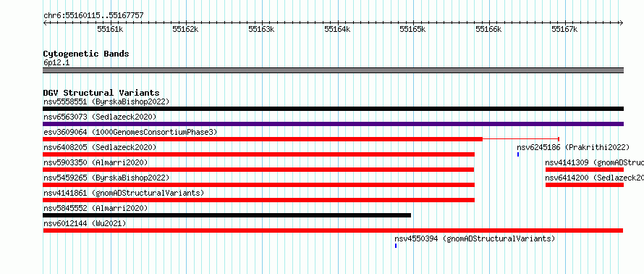
Task: Click the 6p12.1 band label
Action: tap(56, 63)
